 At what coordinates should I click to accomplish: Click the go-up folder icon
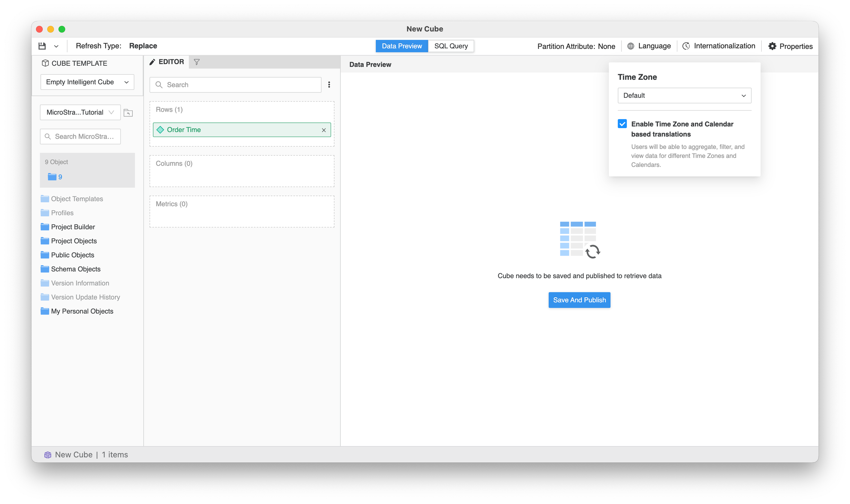(x=128, y=113)
